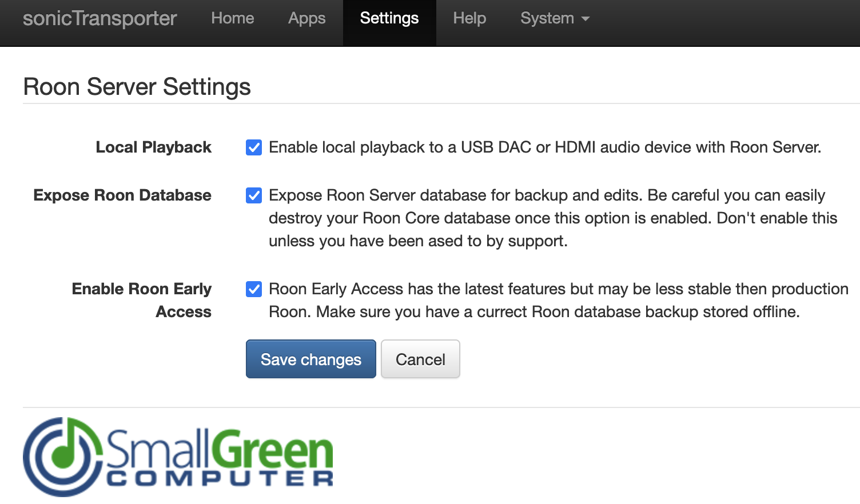Open the Apps nav item
Screen dimensions: 860x504
[307, 18]
